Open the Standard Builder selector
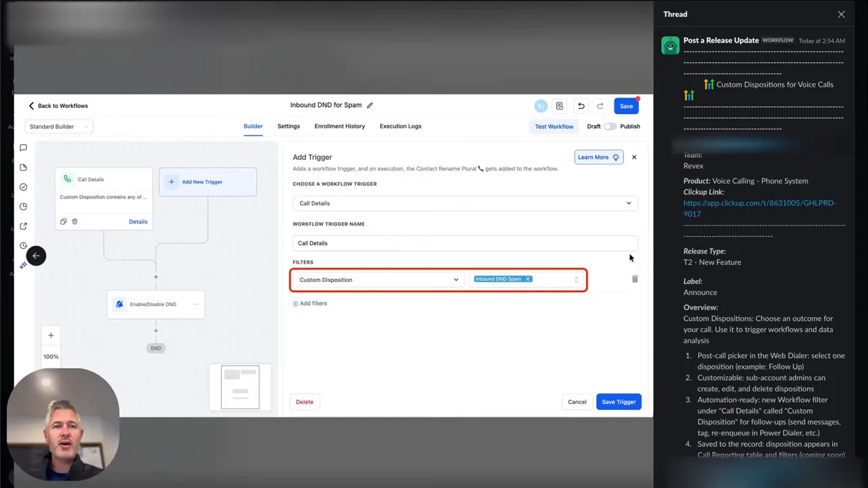868x488 pixels. [x=58, y=127]
